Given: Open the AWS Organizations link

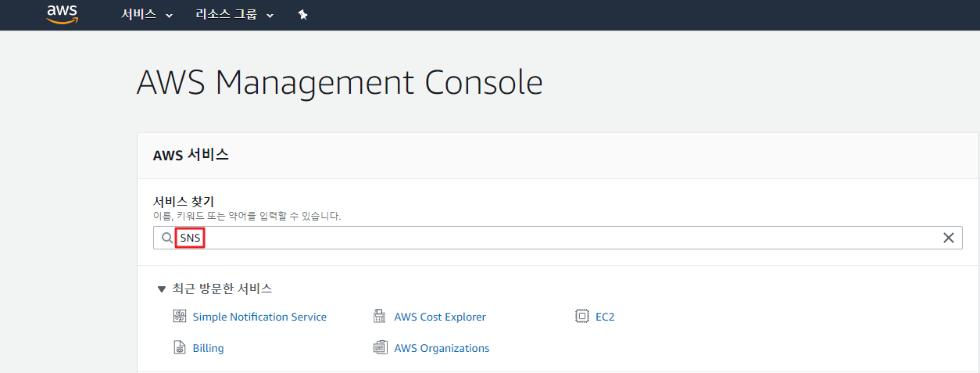Looking at the screenshot, I should [442, 348].
